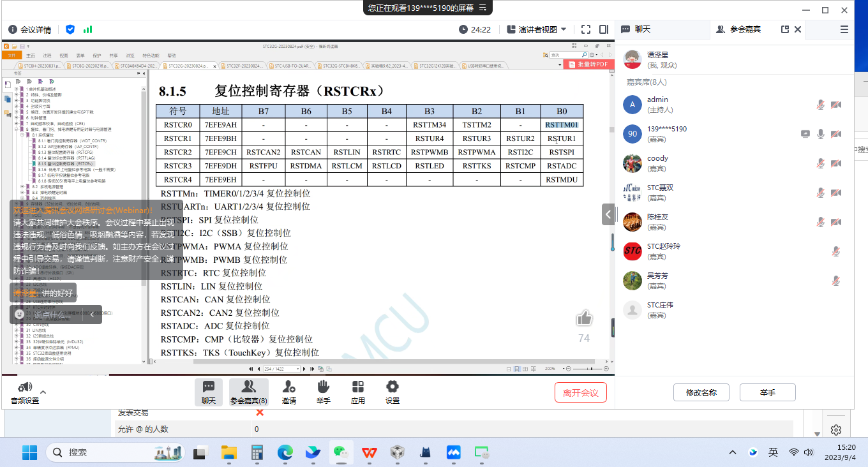Toggle the camera icon of 139****5190
This screenshot has height=467, width=868.
click(x=836, y=134)
